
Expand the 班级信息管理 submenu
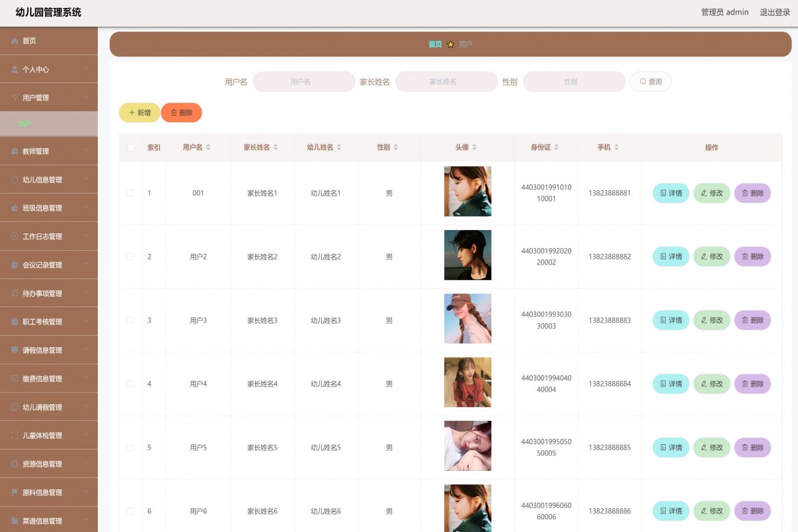coord(49,208)
